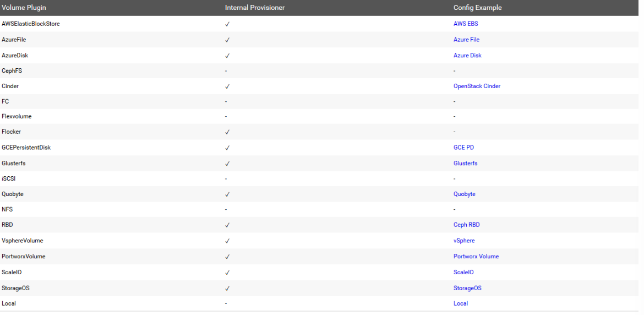644x315 pixels.
Task: Click the Local config example link
Action: [x=460, y=303]
